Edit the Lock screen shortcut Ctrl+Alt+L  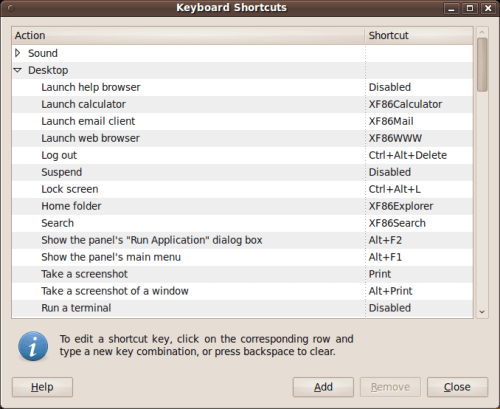395,189
